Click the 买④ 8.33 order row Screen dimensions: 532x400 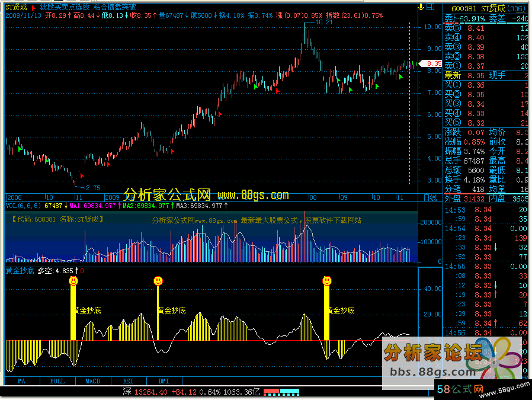(486, 114)
